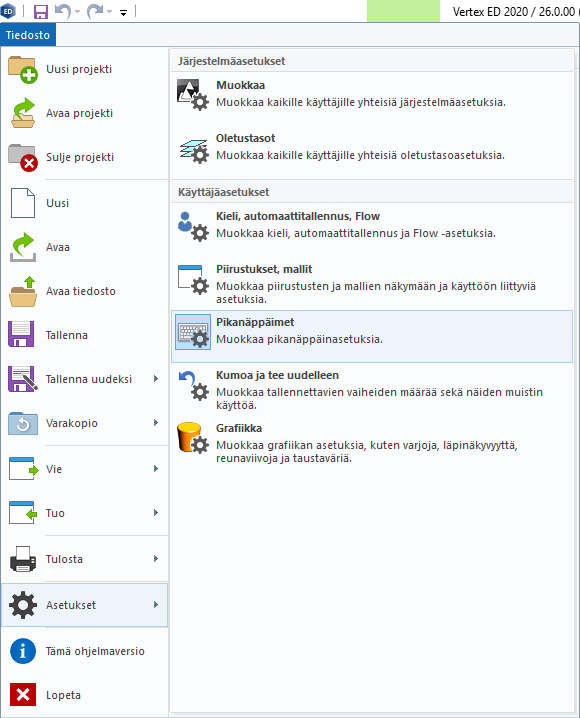The height and width of the screenshot is (718, 580).
Task: Click the Tallenna uudeksi disk icon
Action: tap(22, 379)
